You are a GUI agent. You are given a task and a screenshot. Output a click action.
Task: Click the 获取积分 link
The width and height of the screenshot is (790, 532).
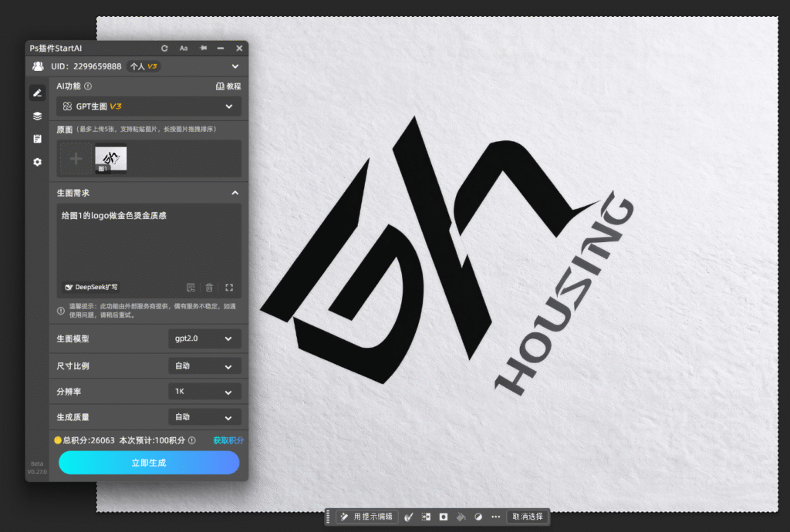click(x=228, y=440)
